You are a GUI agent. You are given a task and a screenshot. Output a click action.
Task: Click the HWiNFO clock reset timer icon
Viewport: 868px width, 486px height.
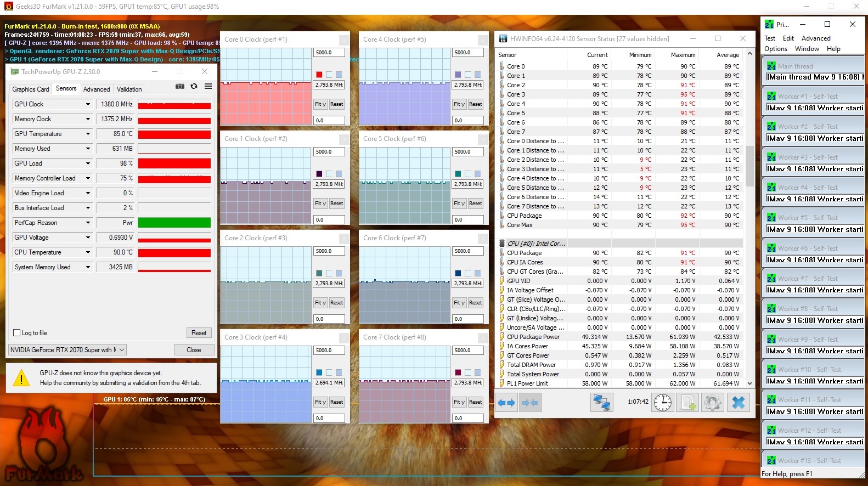pyautogui.click(x=663, y=403)
